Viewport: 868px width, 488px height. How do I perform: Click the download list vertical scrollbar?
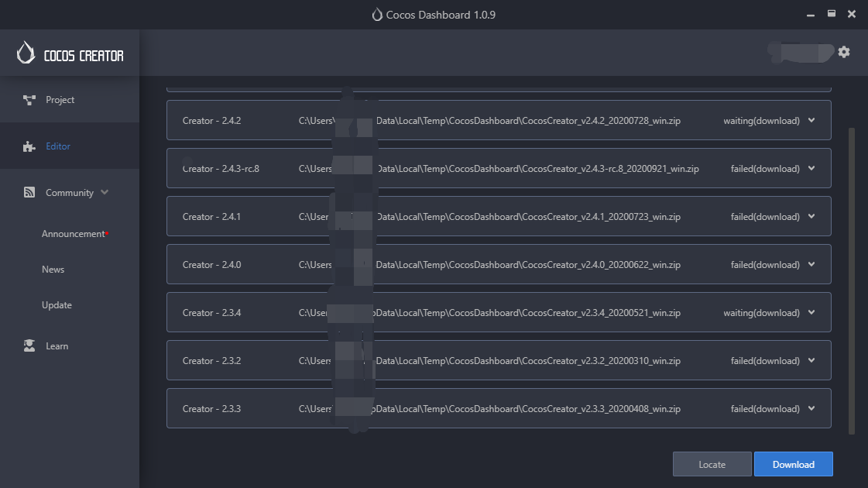pos(853,279)
